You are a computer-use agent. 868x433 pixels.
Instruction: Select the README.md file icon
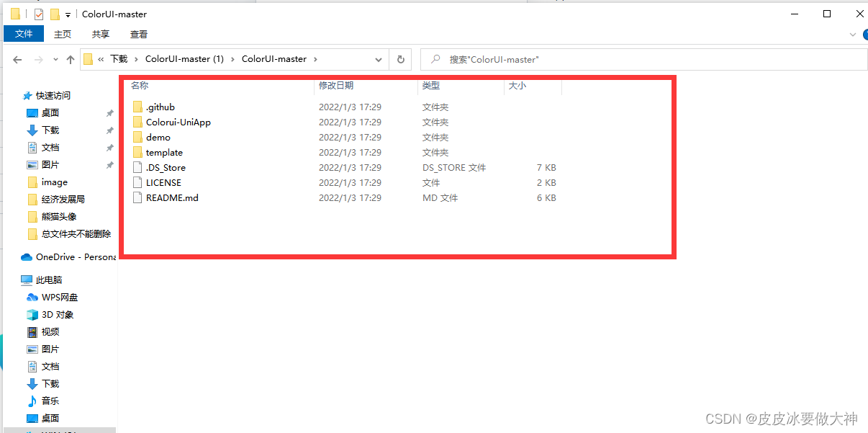[x=138, y=198]
